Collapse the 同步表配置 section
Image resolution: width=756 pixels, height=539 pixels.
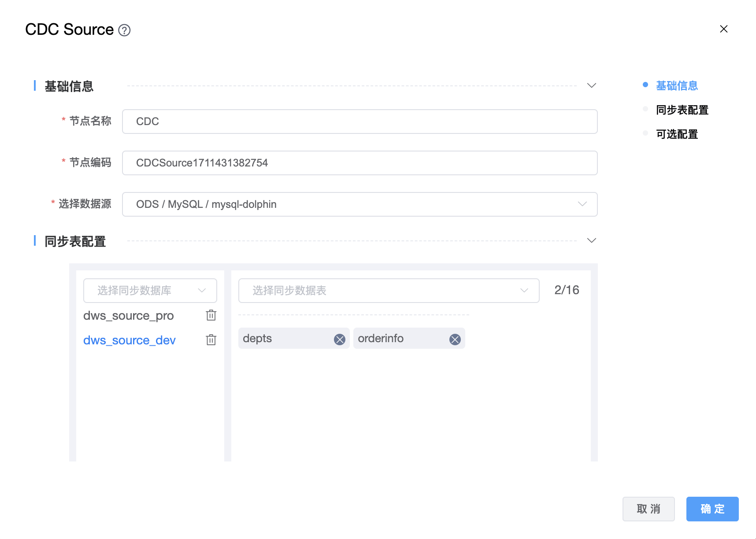click(x=591, y=240)
